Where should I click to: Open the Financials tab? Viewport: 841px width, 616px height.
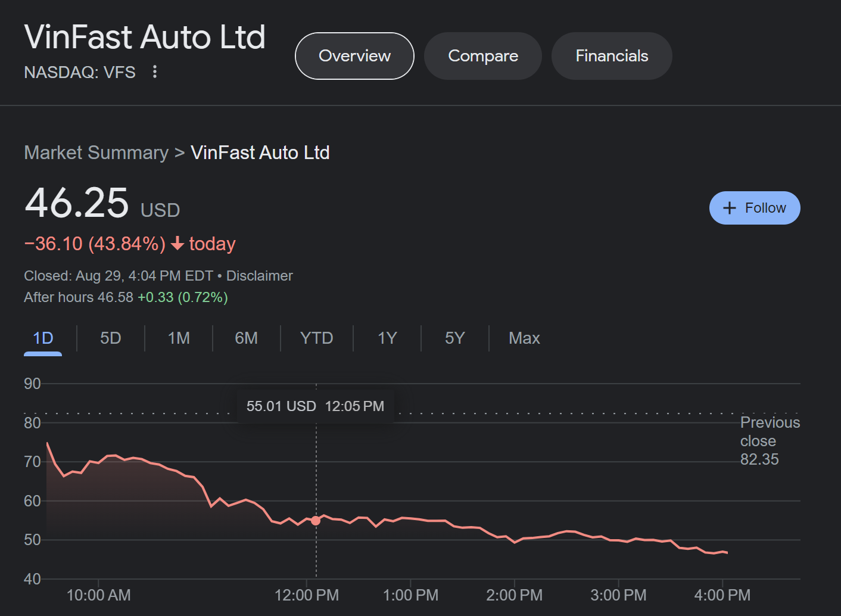pyautogui.click(x=611, y=56)
